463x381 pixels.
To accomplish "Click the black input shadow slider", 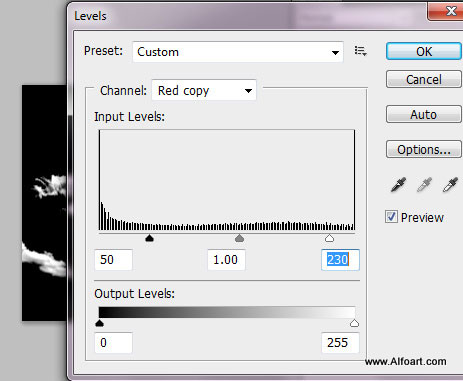I will coord(150,238).
